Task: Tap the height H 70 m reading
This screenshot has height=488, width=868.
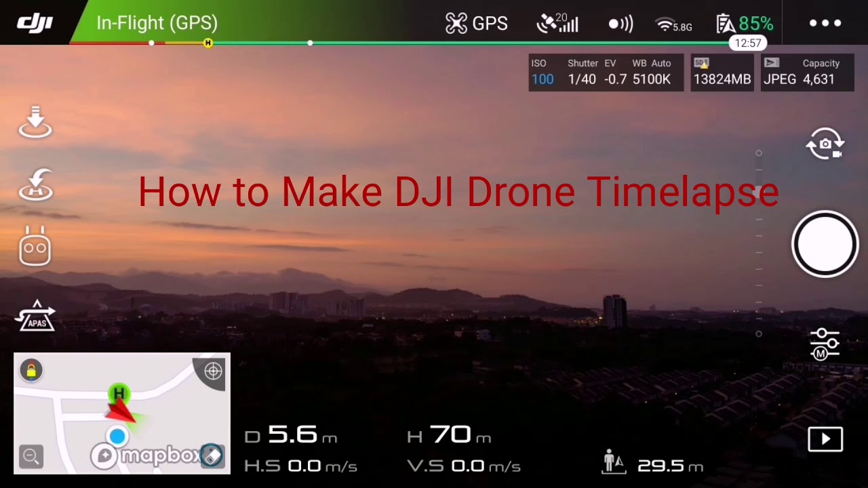Action: 449,435
